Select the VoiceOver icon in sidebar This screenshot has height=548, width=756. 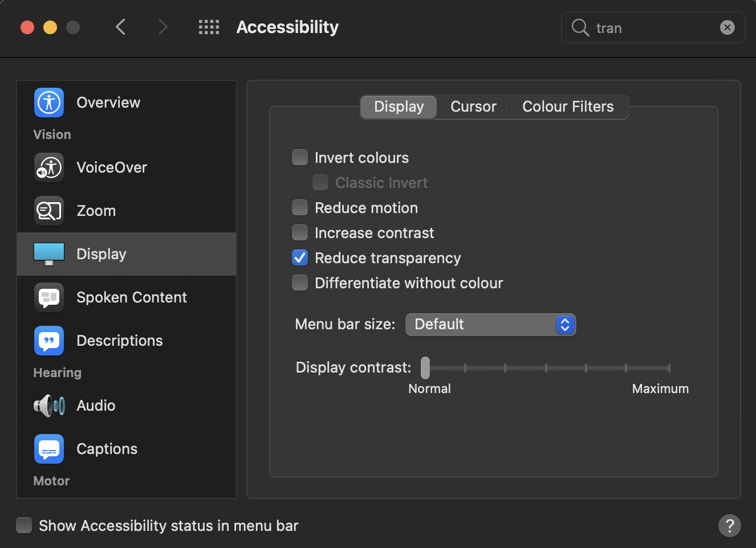click(x=49, y=167)
